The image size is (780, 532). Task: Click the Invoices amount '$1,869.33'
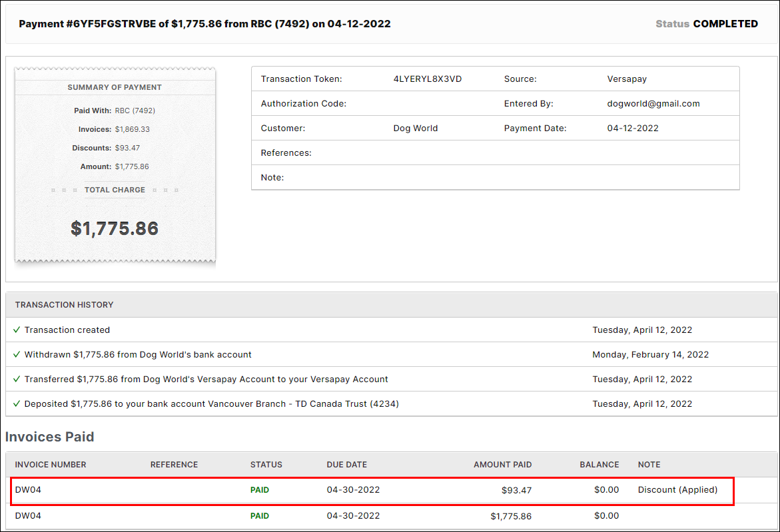pos(133,129)
